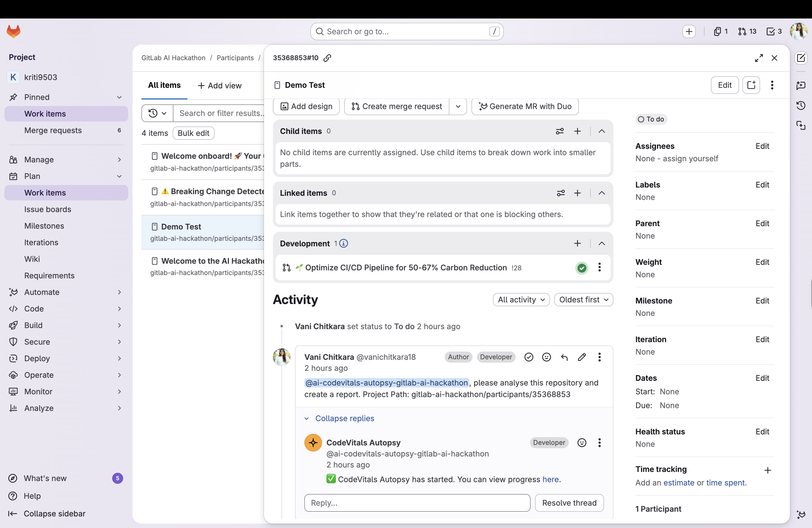Screen dimensions: 812x528
Task: Click the Reply input field
Action: (417, 503)
